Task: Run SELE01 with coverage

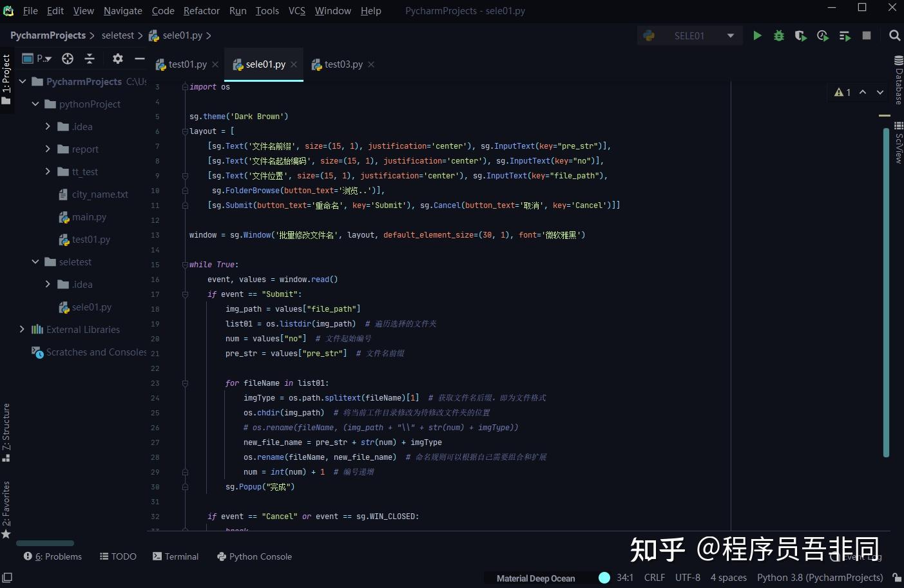Action: point(801,35)
